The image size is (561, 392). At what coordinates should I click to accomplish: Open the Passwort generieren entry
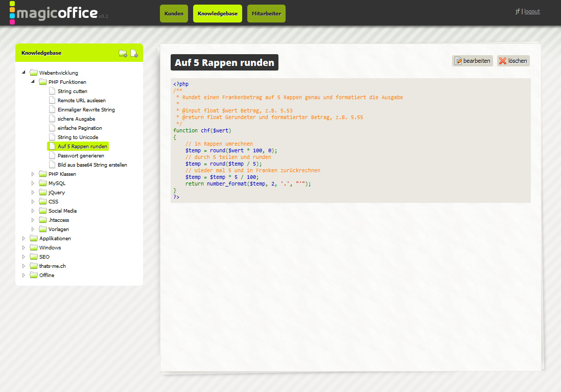[81, 156]
